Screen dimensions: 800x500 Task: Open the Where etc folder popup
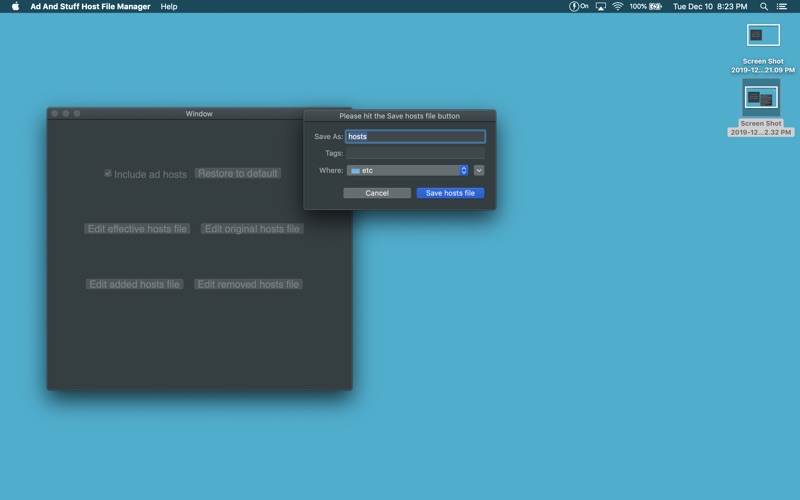pos(408,170)
